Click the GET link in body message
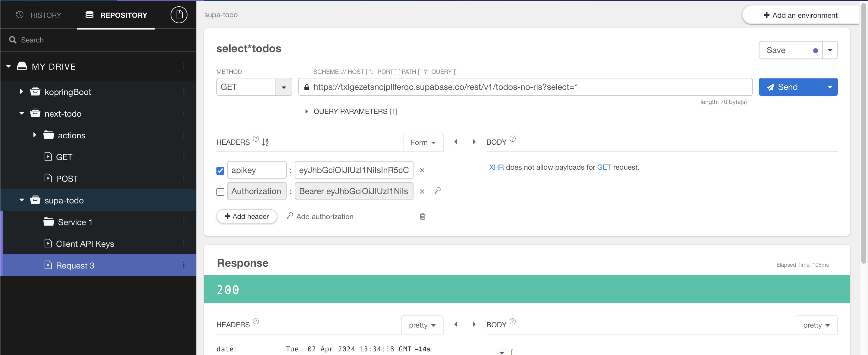This screenshot has width=868, height=355. click(604, 167)
